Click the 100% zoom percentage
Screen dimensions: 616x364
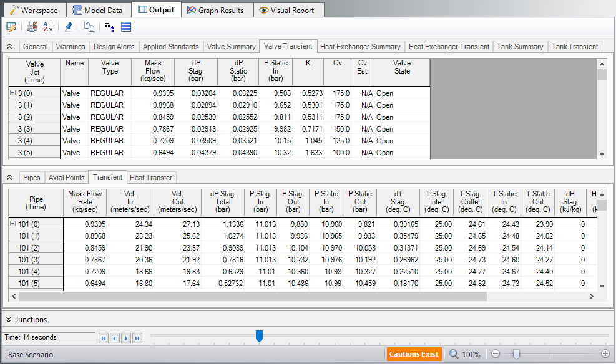(471, 355)
